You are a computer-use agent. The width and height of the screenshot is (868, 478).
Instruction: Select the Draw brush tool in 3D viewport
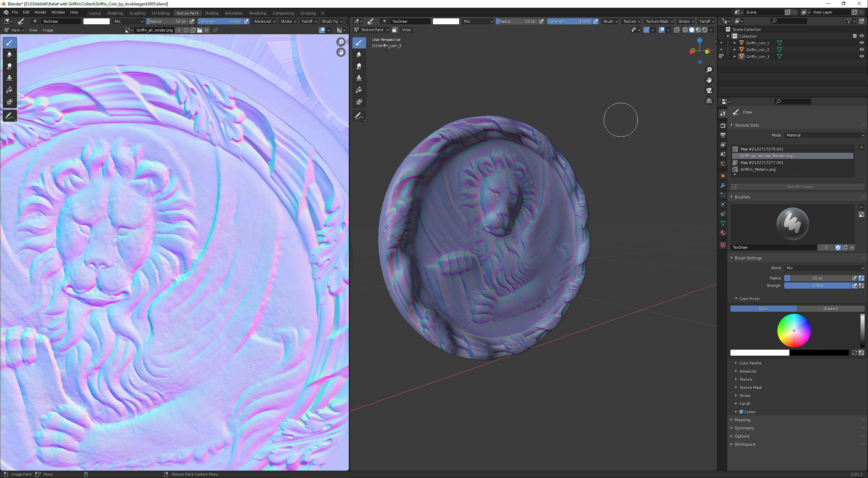click(x=359, y=42)
